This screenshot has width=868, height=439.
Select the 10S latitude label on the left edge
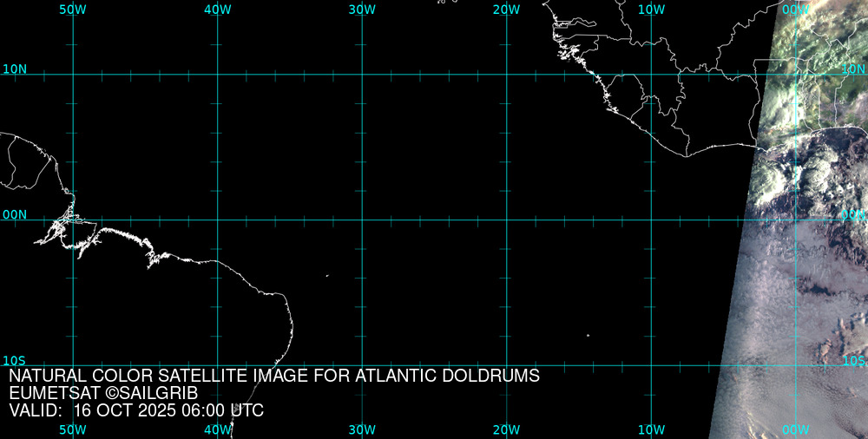[x=14, y=360]
